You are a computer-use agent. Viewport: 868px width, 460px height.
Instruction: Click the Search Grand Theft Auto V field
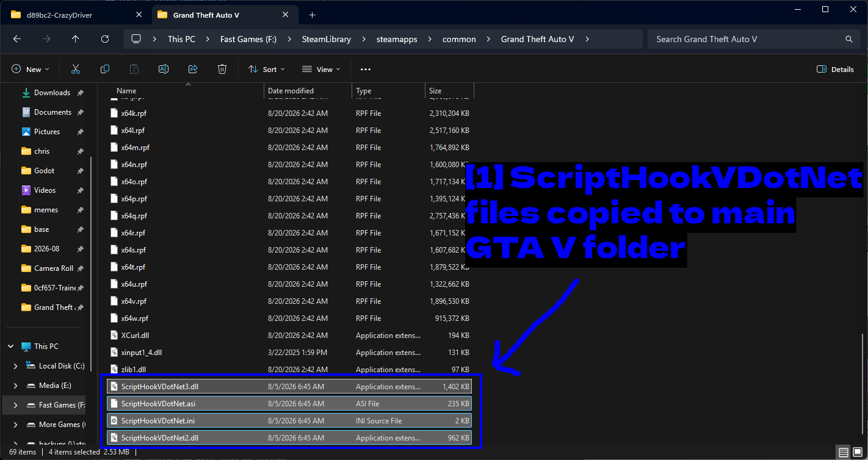pyautogui.click(x=753, y=39)
